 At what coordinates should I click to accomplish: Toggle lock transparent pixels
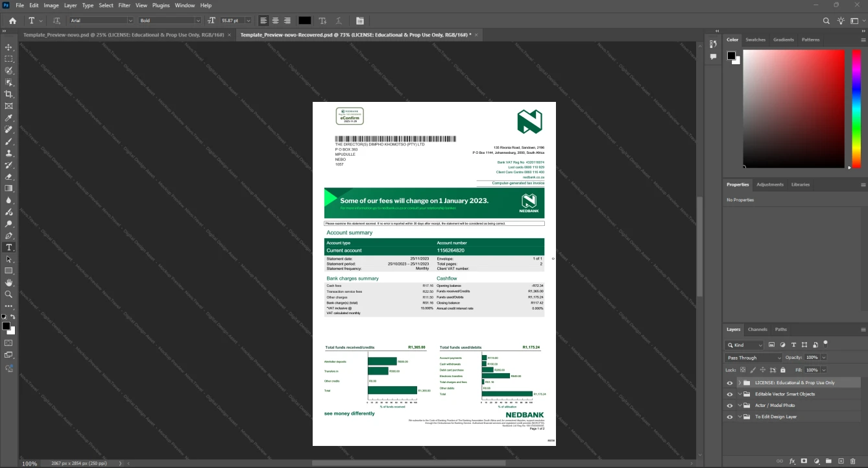pyautogui.click(x=743, y=370)
